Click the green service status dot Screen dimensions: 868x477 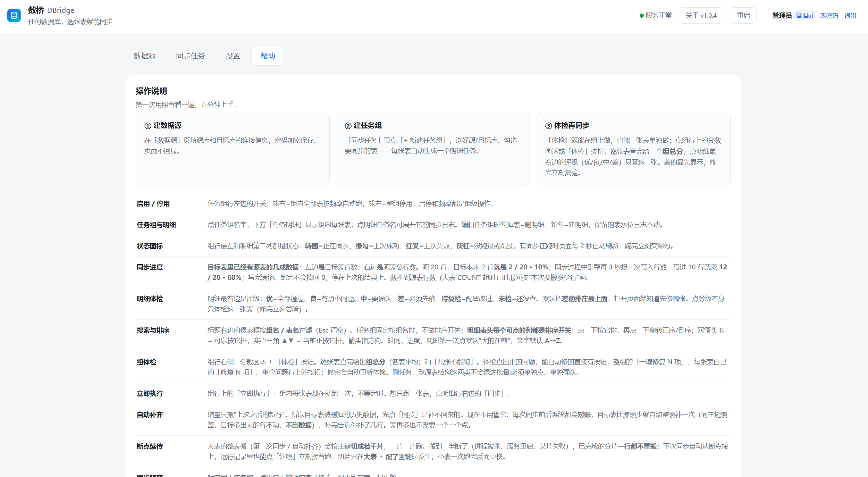[x=642, y=16]
